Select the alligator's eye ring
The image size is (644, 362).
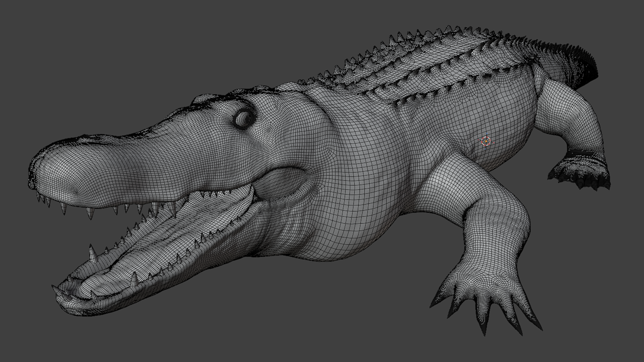[x=244, y=119]
